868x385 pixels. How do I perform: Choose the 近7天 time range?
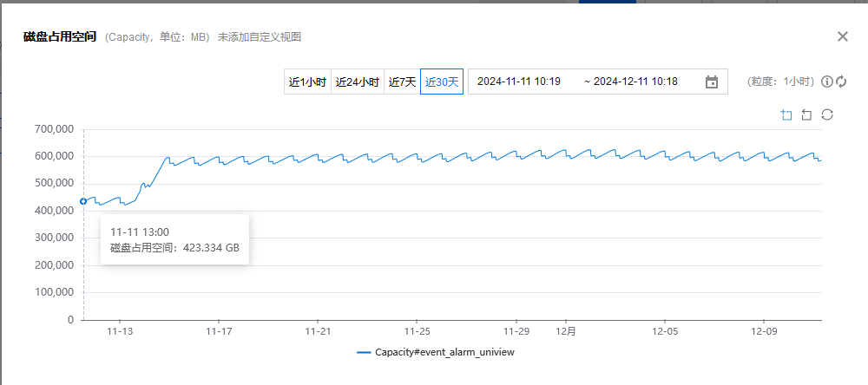(x=402, y=82)
